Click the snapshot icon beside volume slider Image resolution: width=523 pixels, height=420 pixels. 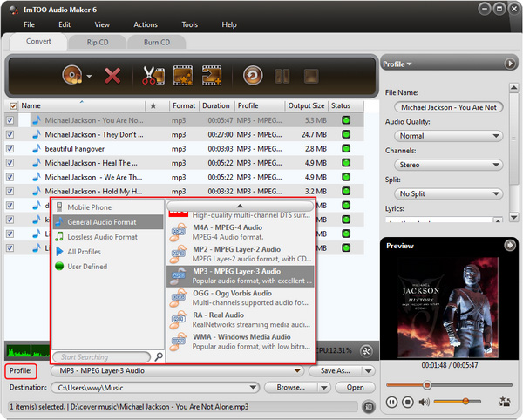[505, 402]
